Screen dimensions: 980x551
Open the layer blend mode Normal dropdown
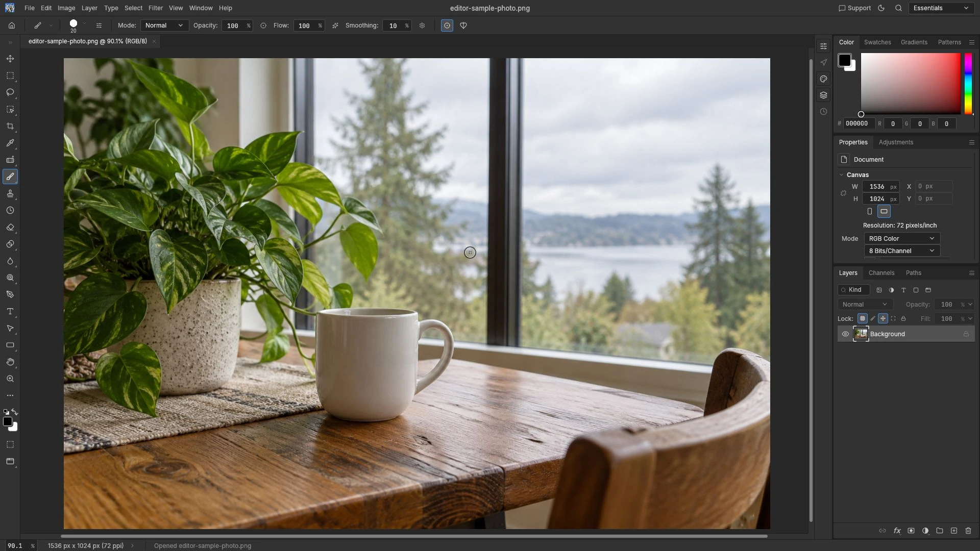tap(865, 305)
